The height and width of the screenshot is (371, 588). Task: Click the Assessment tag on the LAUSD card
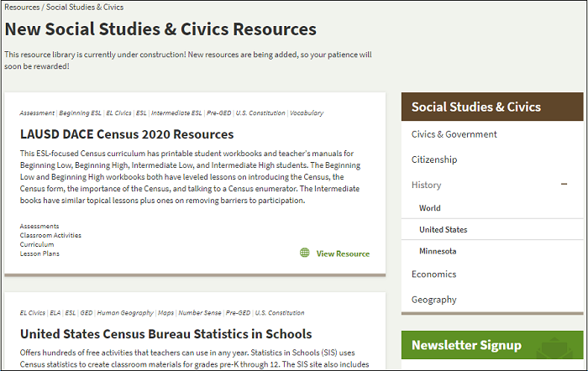pyautogui.click(x=37, y=112)
